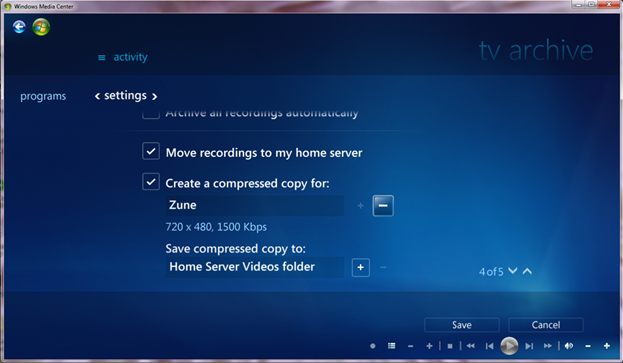Screen dimensions: 623x363
Task: Click the round play button
Action: (509, 346)
